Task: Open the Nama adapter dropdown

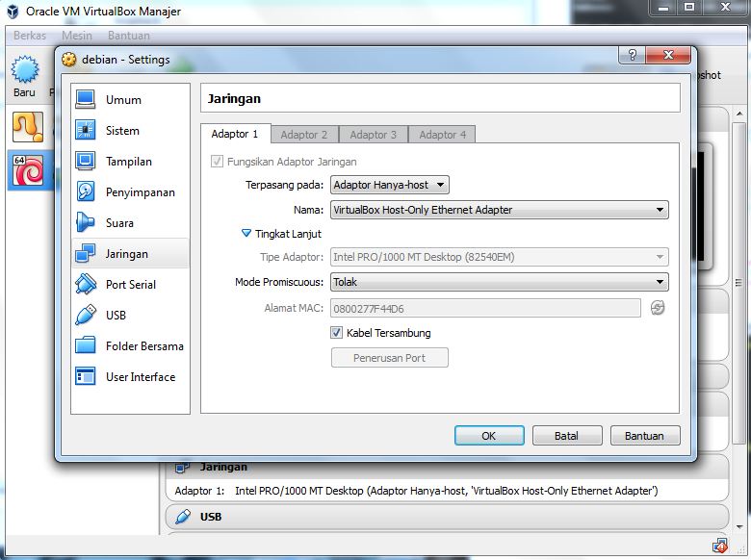Action: coord(499,210)
